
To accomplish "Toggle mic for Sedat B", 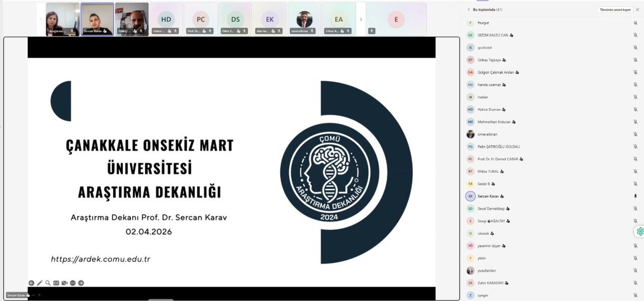I will [x=635, y=184].
